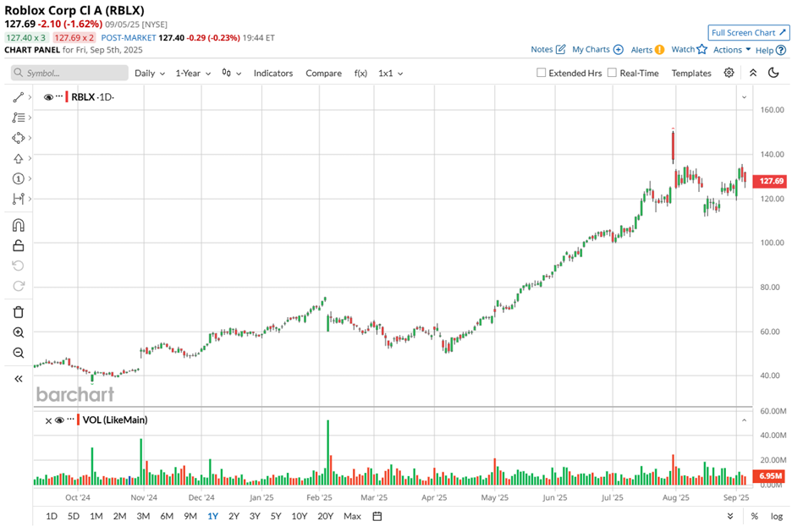Screen dimensions: 792x532
Task: Select the 2Y range tab
Action: click(234, 516)
